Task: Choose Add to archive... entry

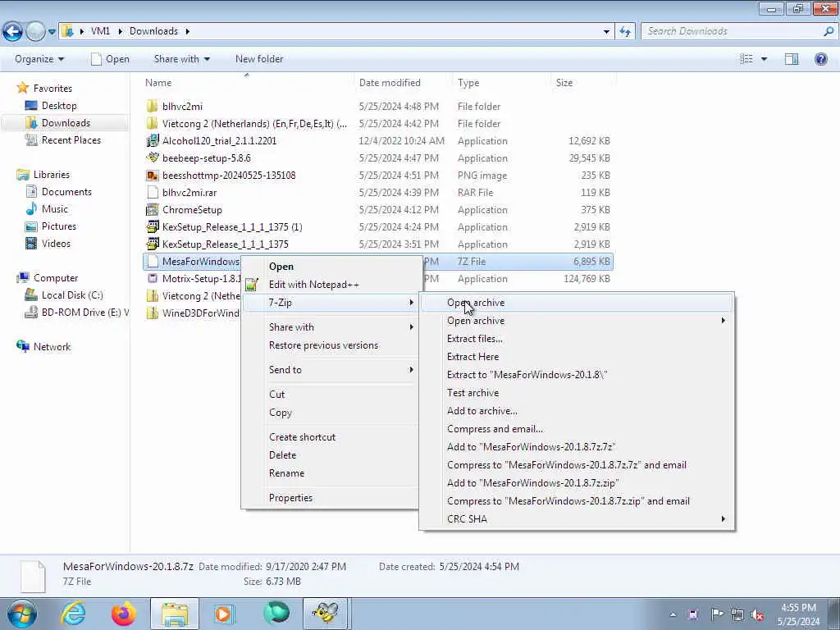Action: pyautogui.click(x=482, y=411)
